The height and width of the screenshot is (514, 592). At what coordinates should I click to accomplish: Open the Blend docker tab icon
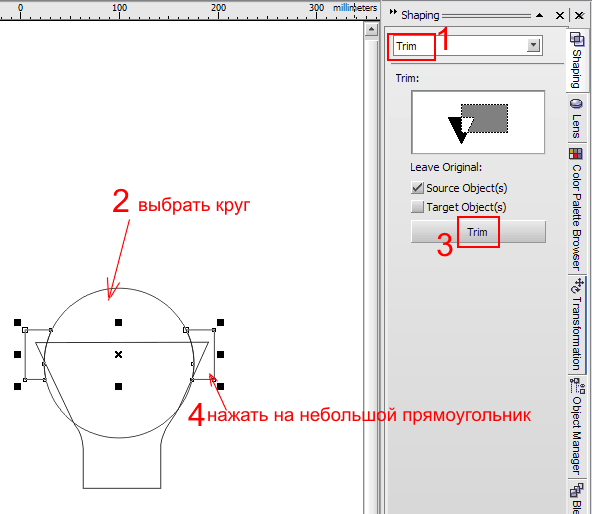click(x=577, y=490)
